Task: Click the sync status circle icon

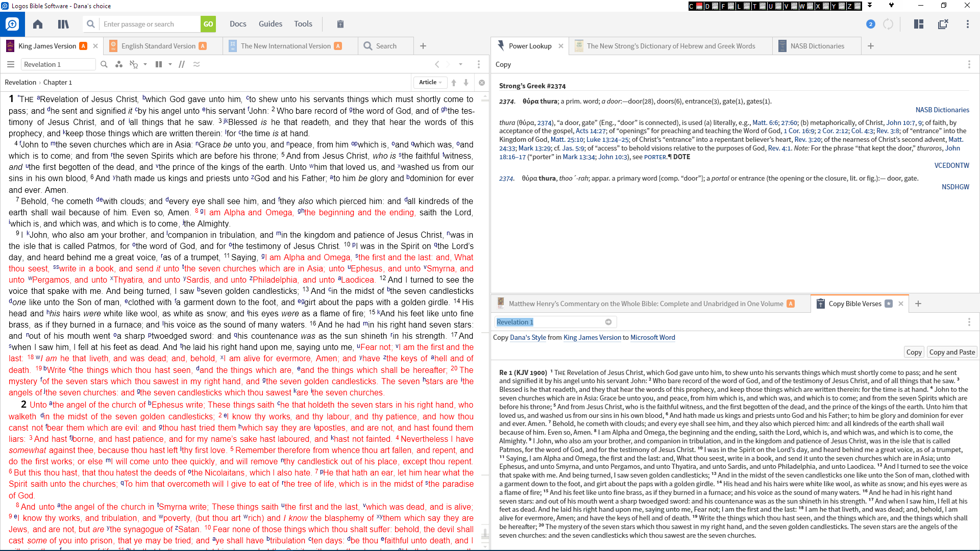Action: [x=888, y=24]
